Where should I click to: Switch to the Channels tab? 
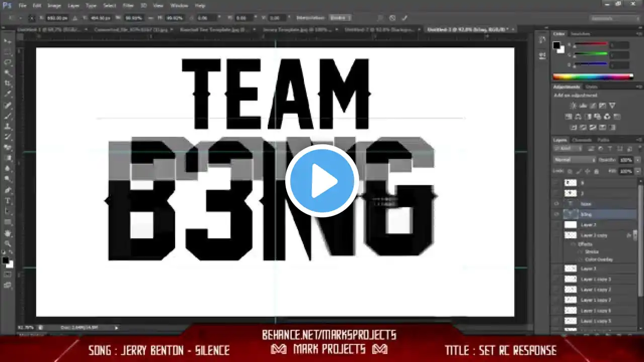tap(582, 140)
